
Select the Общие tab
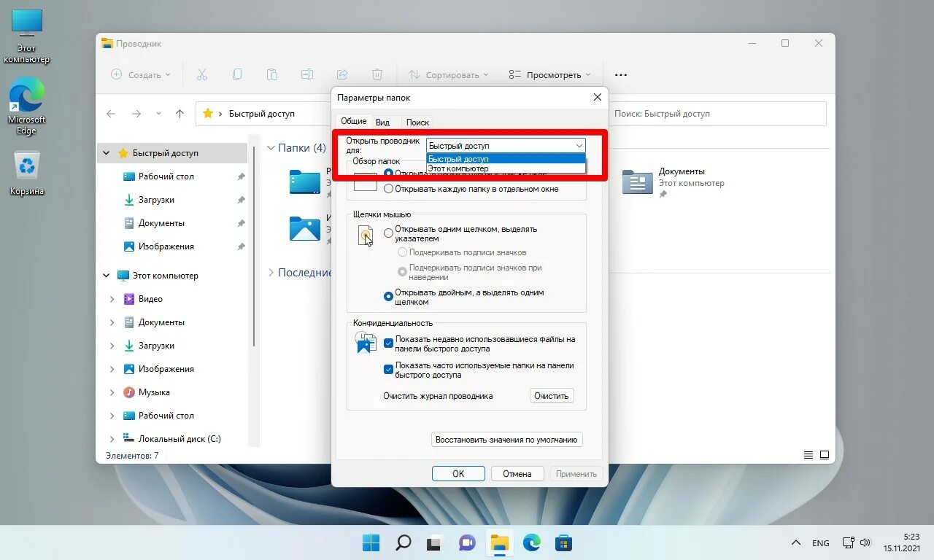[x=354, y=121]
